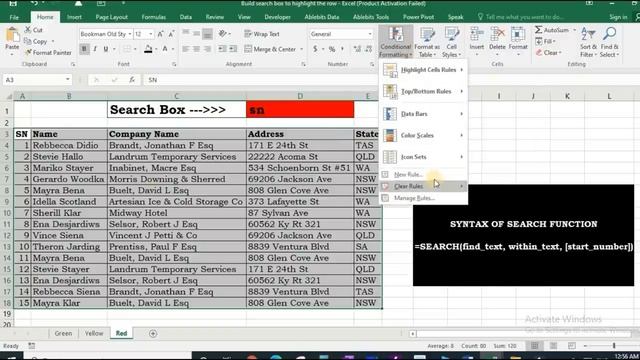This screenshot has height=360, width=640.
Task: Toggle Bold formatting
Action: [x=84, y=49]
